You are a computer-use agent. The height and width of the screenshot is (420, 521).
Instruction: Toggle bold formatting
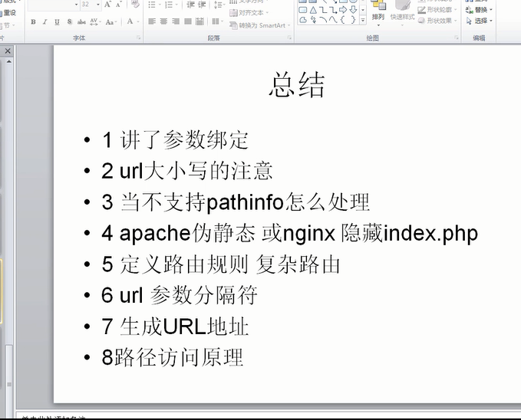pyautogui.click(x=33, y=22)
